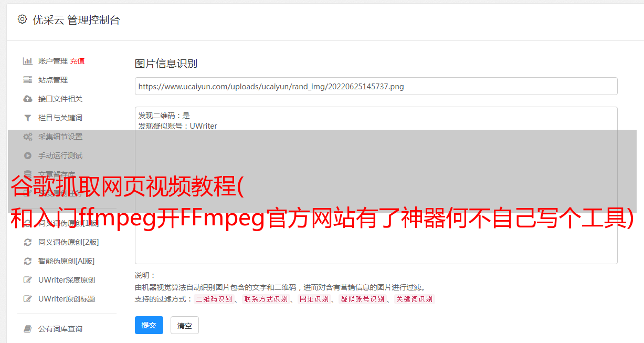This screenshot has width=644, height=343.
Task: Click the 关键词识别 filter tag
Action: [415, 299]
